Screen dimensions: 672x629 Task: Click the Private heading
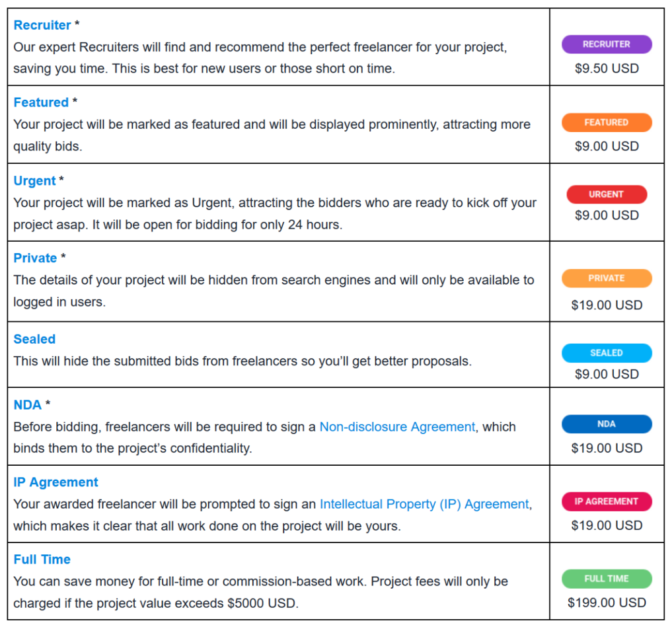[35, 258]
